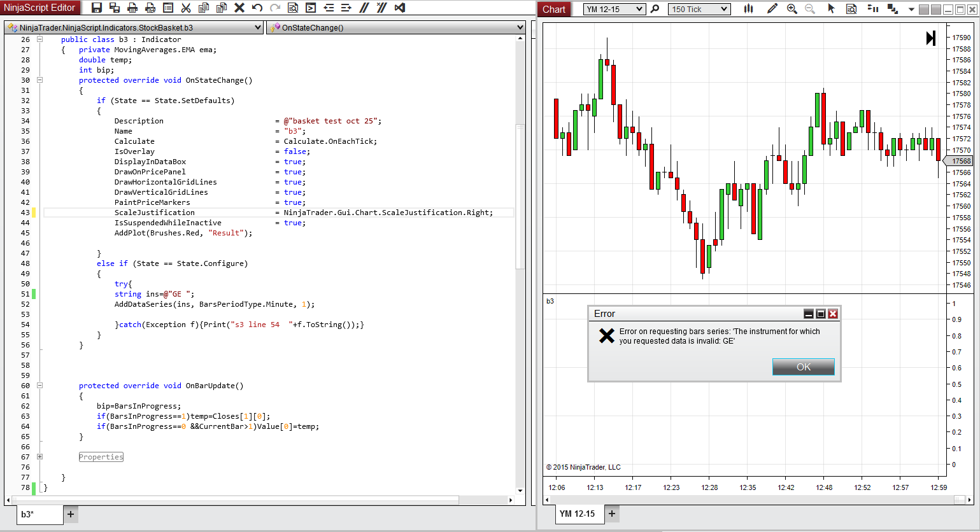Image resolution: width=980 pixels, height=532 pixels.
Task: Toggle the Chart Trader panel icon
Action: (x=873, y=9)
